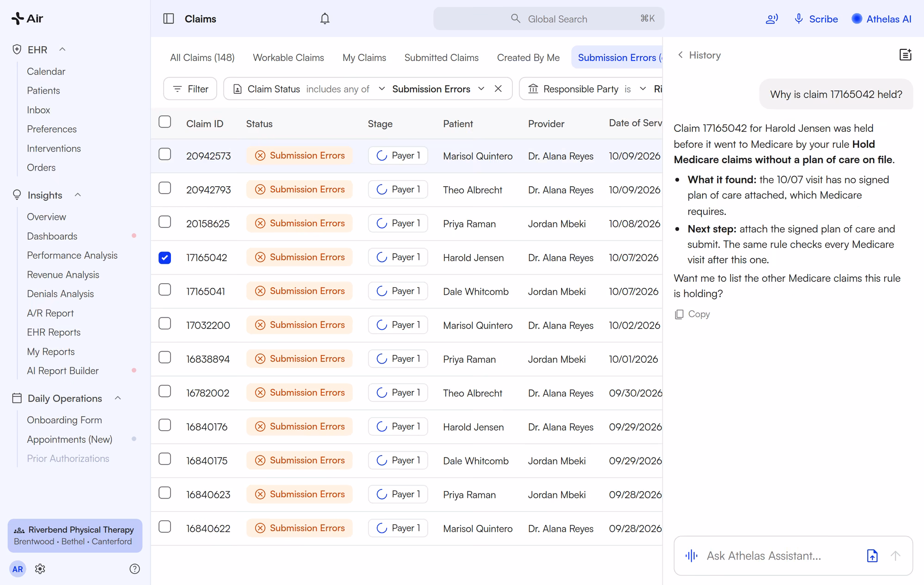Open settings gear at sidebar bottom
Image resolution: width=924 pixels, height=585 pixels.
click(x=40, y=569)
